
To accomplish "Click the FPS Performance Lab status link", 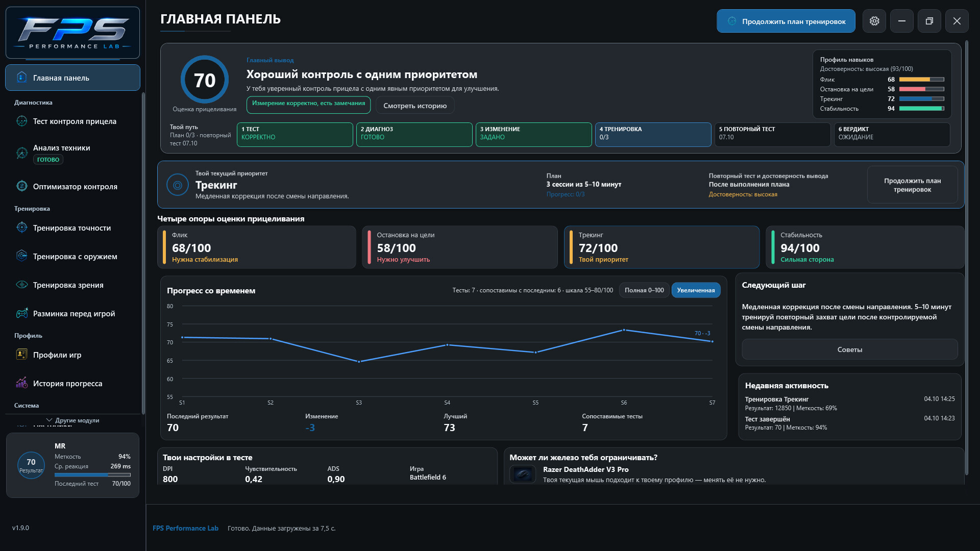I will click(185, 529).
